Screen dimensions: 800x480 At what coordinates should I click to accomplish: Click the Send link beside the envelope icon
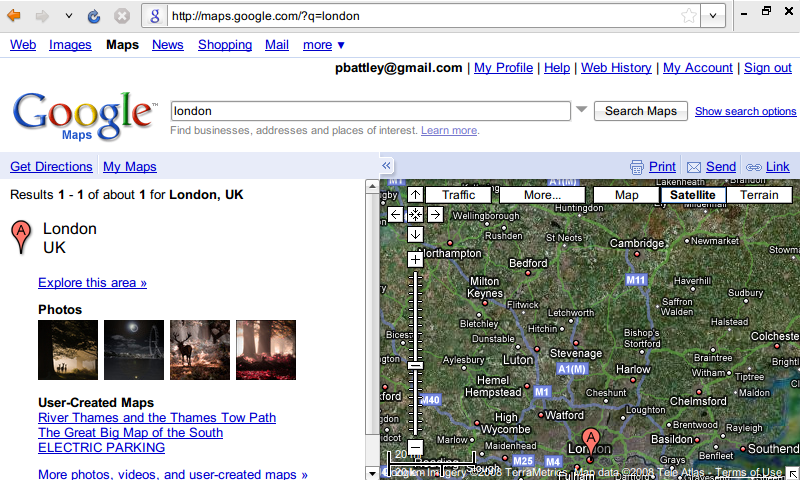(x=720, y=167)
